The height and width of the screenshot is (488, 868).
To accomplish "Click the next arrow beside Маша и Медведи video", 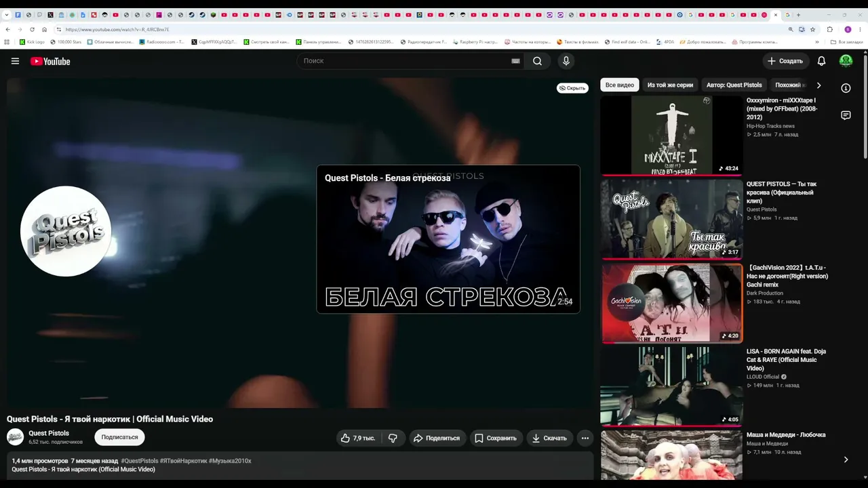I will pyautogui.click(x=846, y=460).
